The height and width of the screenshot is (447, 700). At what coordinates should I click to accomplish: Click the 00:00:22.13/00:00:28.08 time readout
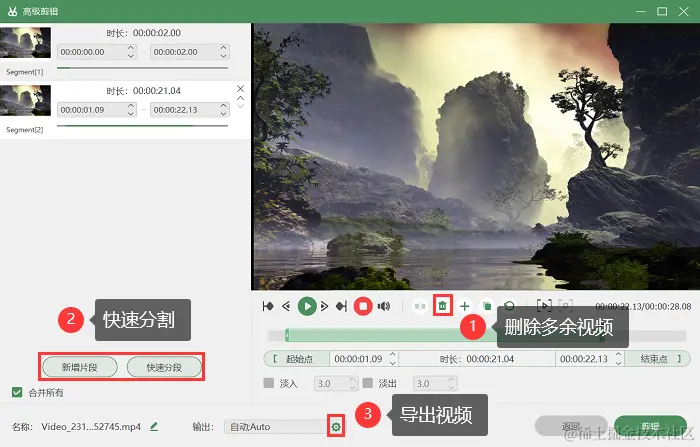(x=643, y=306)
